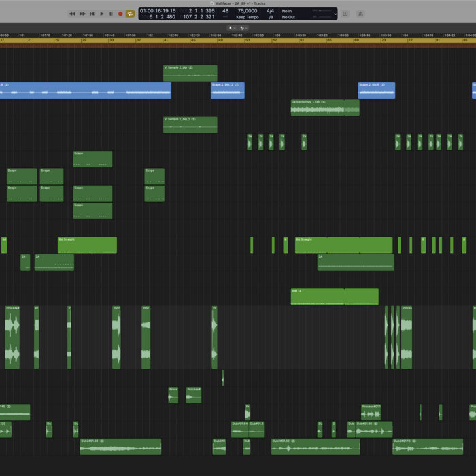
Task: Click the metronome icon in the control bar
Action: [x=360, y=14]
